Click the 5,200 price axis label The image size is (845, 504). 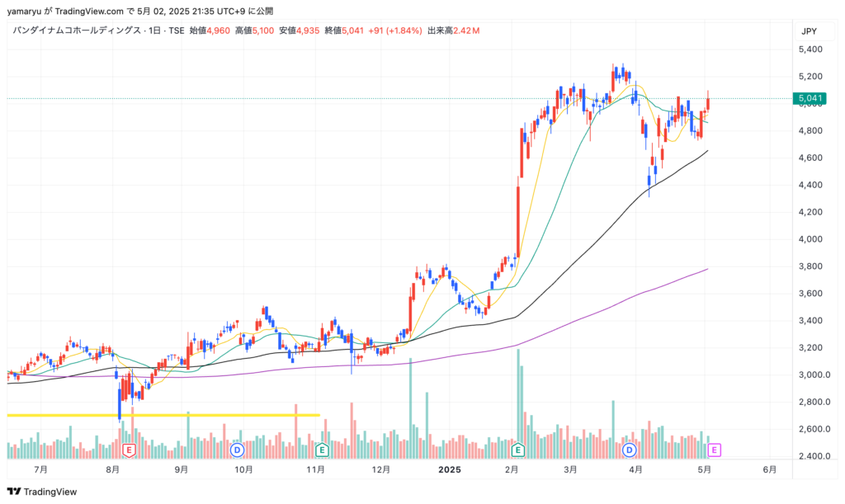point(810,77)
